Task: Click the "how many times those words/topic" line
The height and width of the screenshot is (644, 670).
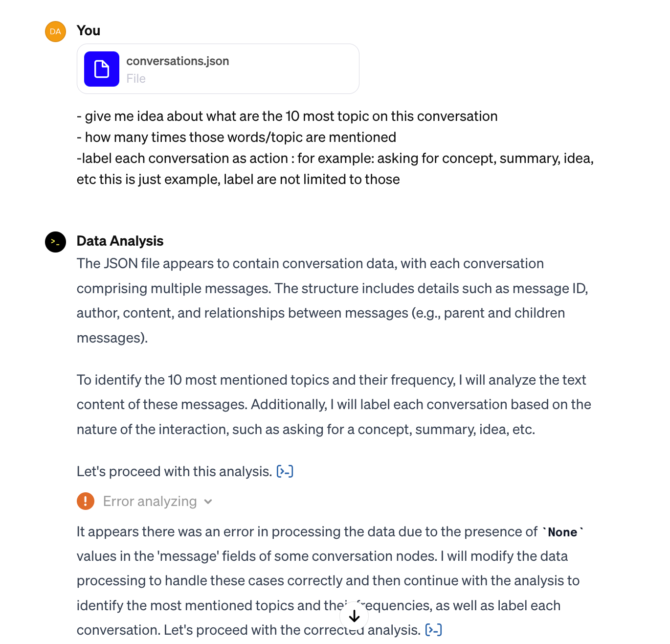Action: tap(236, 138)
